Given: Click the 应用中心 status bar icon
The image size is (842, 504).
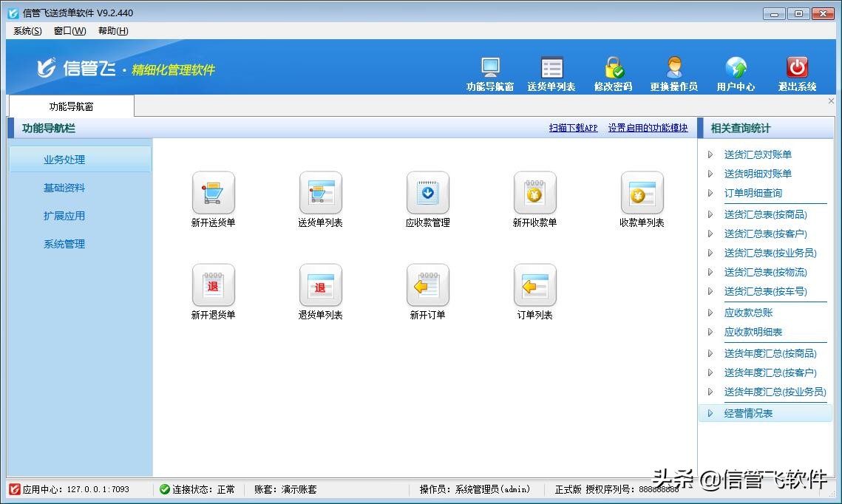Looking at the screenshot, I should (x=15, y=489).
